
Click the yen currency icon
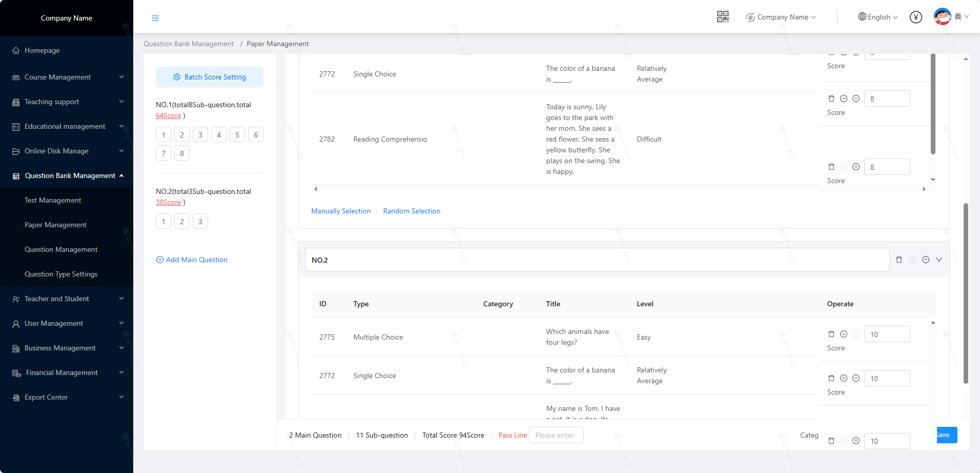[x=915, y=17]
